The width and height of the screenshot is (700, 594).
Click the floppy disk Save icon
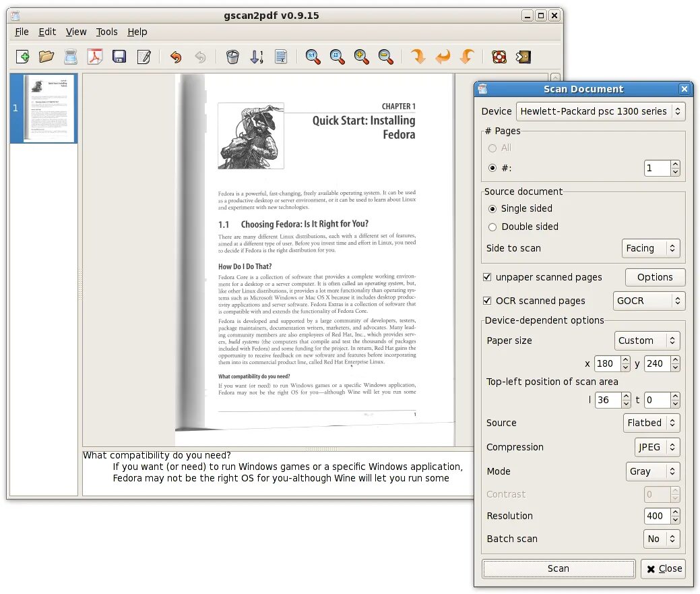pyautogui.click(x=119, y=57)
